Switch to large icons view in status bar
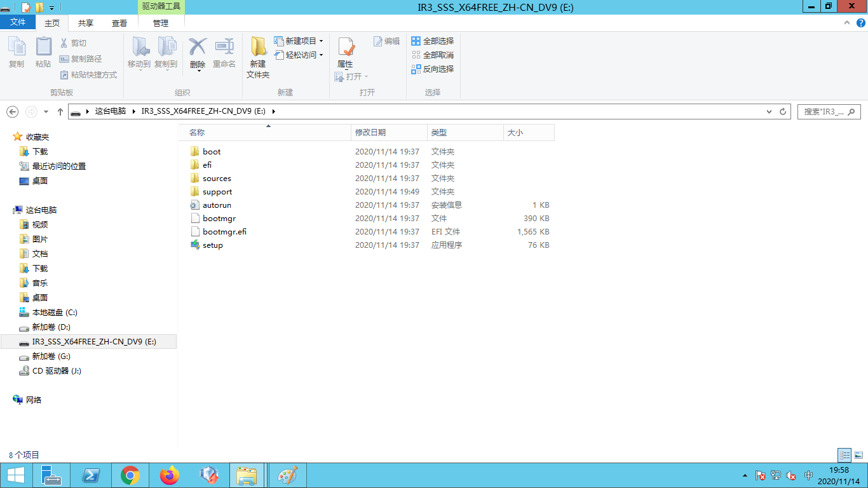This screenshot has height=488, width=868. (x=858, y=455)
